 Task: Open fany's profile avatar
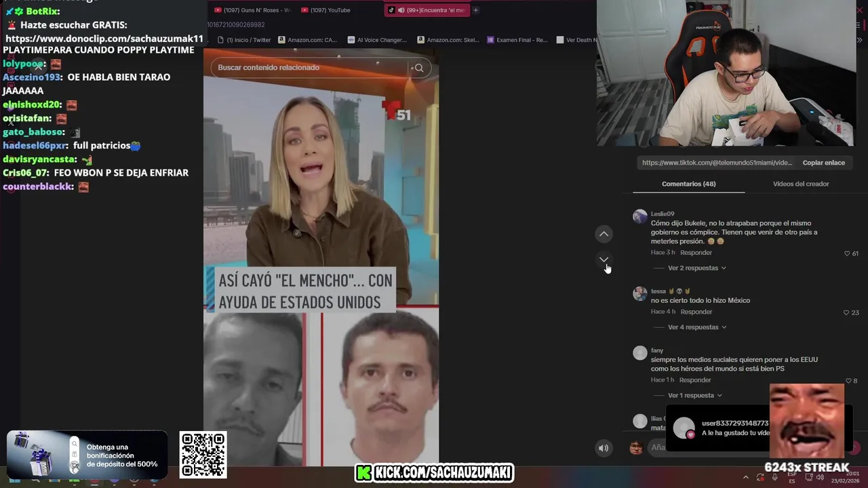tap(640, 352)
